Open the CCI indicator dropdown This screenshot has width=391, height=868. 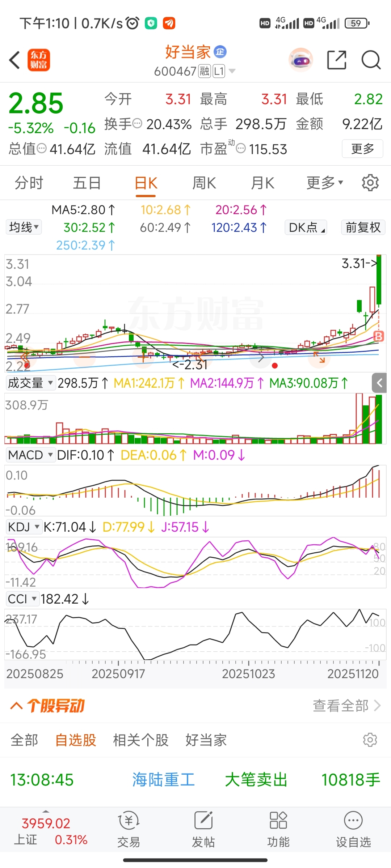click(x=22, y=599)
